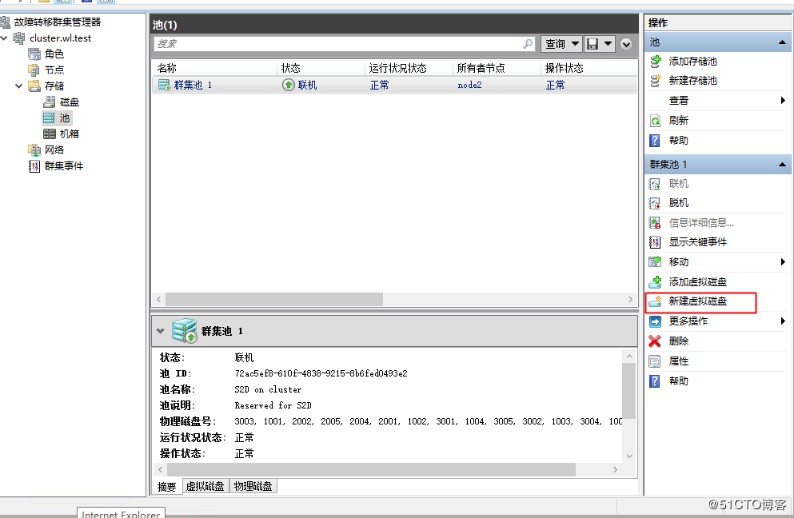This screenshot has width=794, height=518.
Task: Click the details panel vertical scrollbar thumb
Action: pyautogui.click(x=628, y=390)
